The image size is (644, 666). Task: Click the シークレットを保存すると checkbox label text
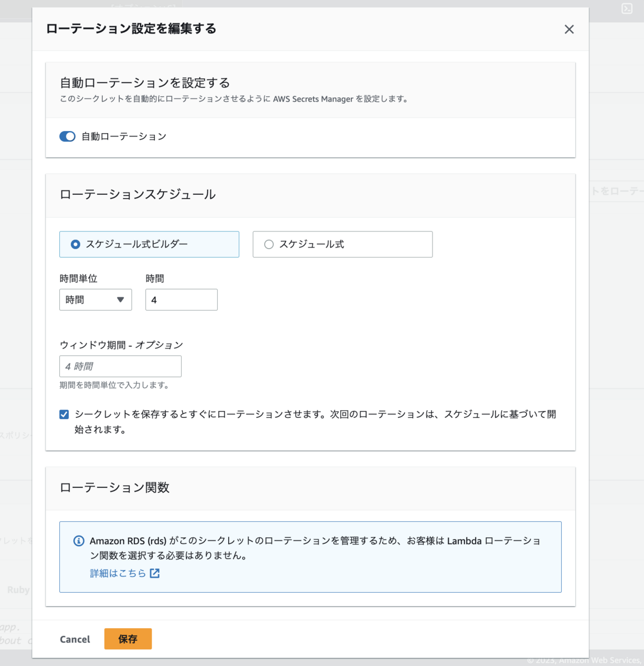click(315, 415)
